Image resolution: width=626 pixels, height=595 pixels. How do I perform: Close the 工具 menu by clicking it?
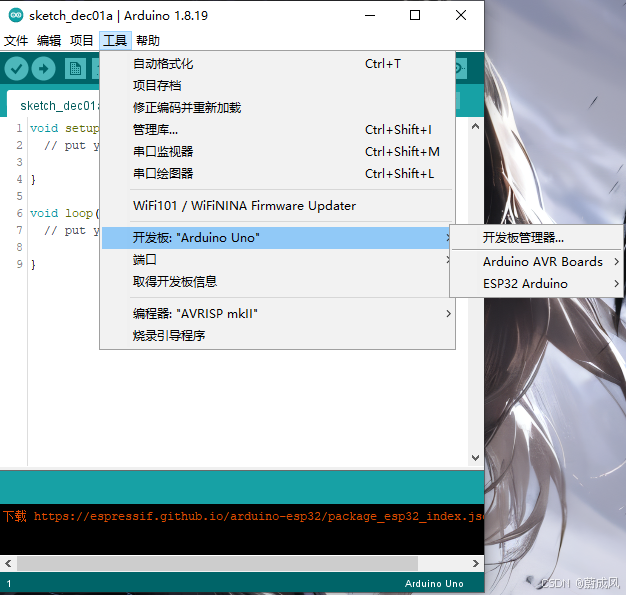coord(115,40)
